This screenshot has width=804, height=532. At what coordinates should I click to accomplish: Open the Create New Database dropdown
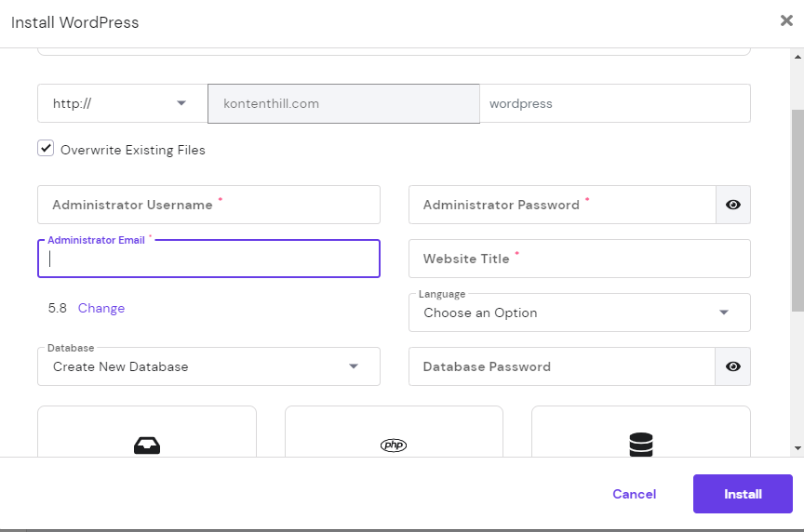click(x=208, y=366)
